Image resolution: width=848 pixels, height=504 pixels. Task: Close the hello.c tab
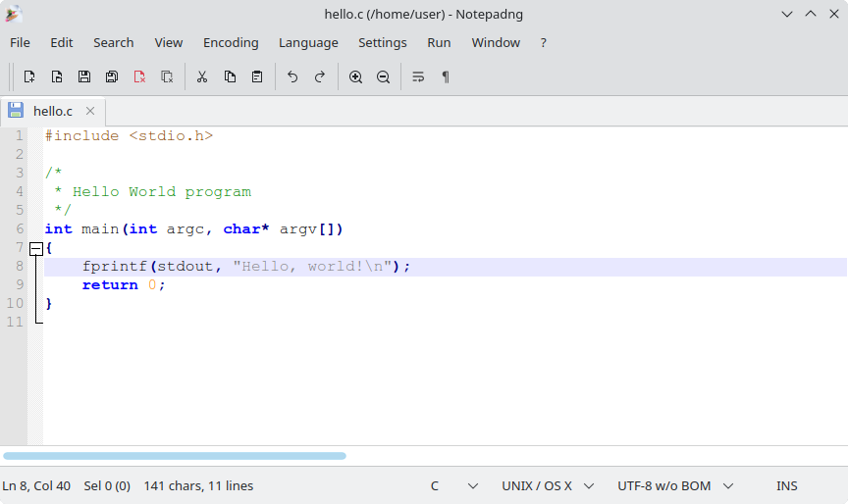(90, 111)
